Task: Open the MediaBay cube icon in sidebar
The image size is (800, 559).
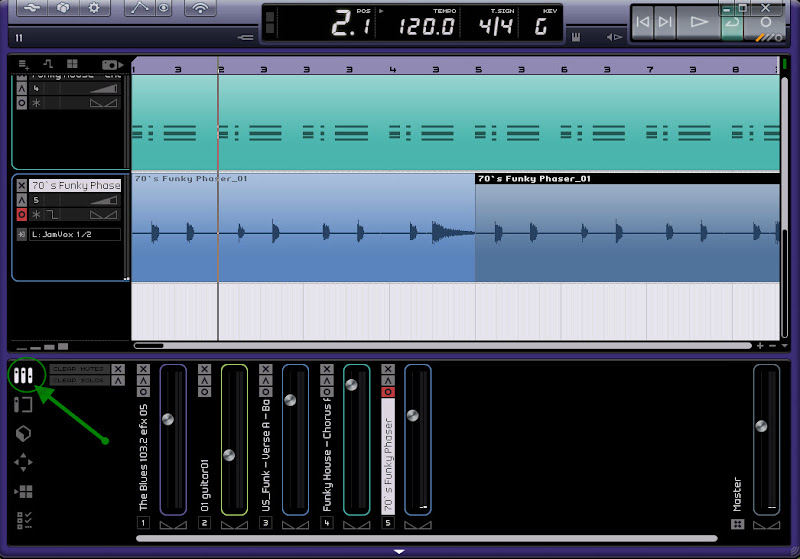Action: (25, 434)
